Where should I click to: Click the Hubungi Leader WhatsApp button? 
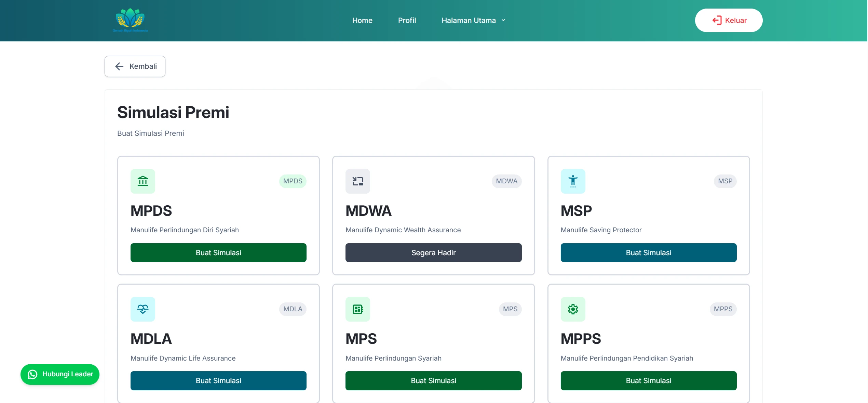pyautogui.click(x=60, y=374)
